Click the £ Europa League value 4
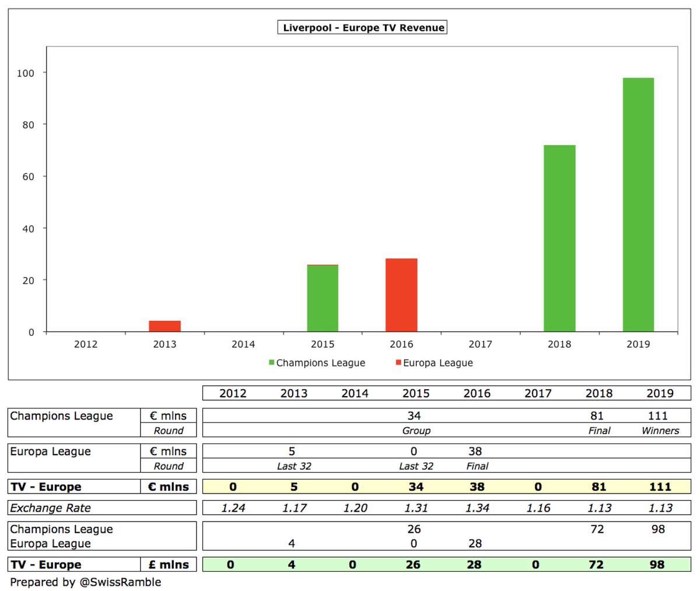 click(x=292, y=544)
